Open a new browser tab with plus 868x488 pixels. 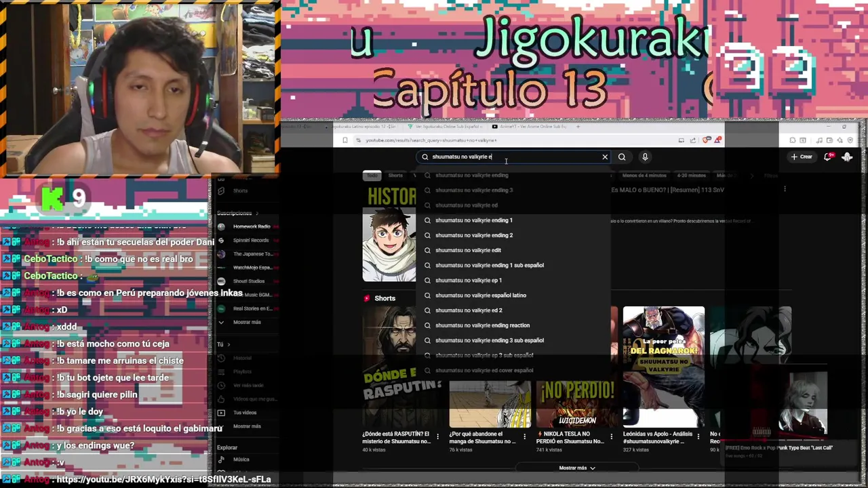578,126
